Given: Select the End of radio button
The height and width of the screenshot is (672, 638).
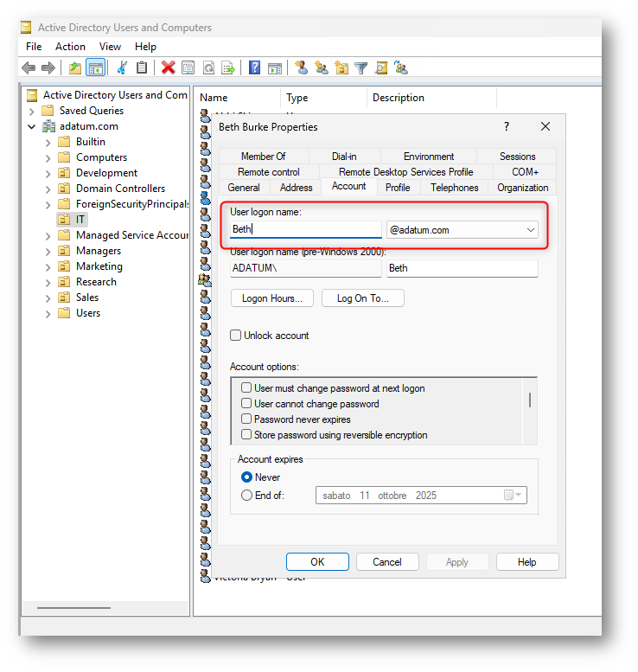Looking at the screenshot, I should (246, 496).
